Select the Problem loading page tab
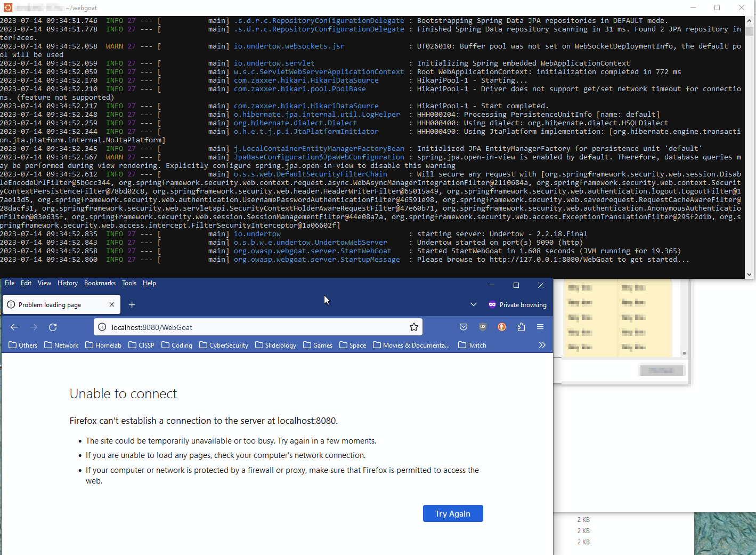 pos(61,304)
